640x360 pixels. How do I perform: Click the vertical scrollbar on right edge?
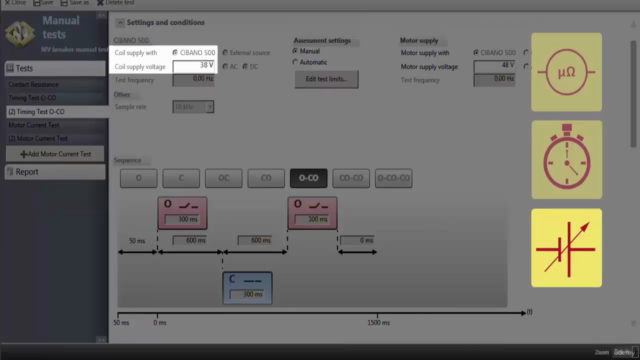point(633,94)
